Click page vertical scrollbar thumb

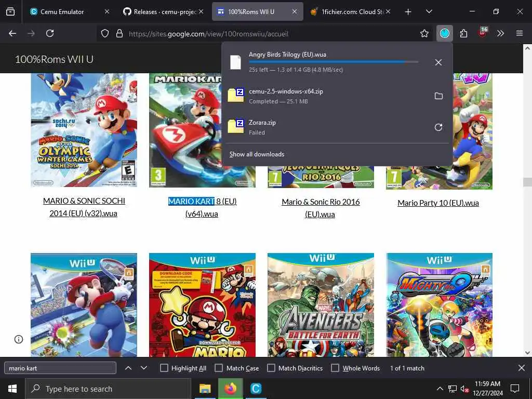tap(527, 182)
